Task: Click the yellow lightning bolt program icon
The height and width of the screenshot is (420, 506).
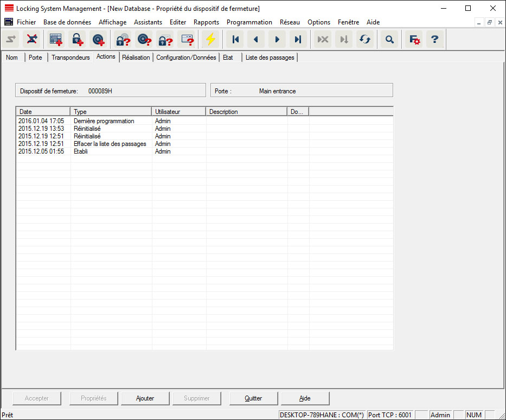Action: tap(209, 40)
